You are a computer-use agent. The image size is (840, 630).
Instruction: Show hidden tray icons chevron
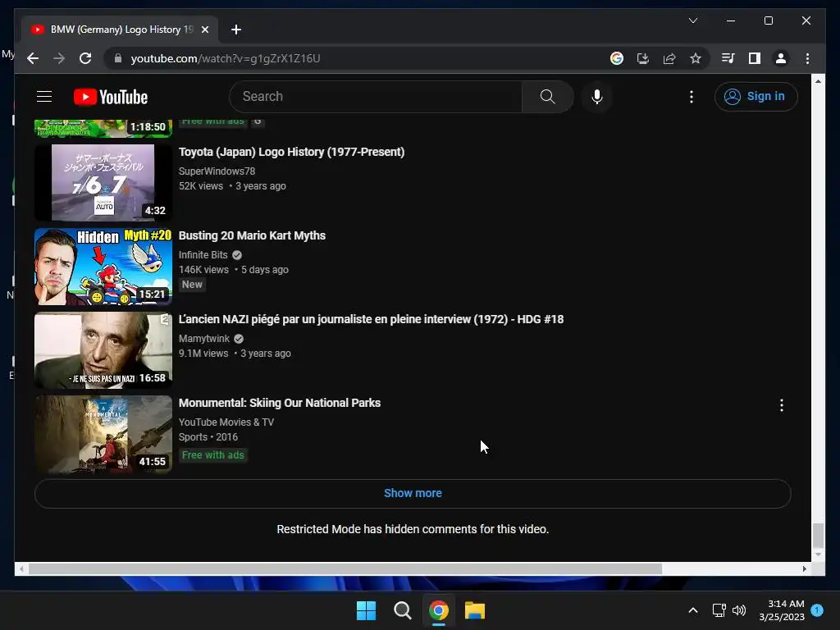point(692,610)
